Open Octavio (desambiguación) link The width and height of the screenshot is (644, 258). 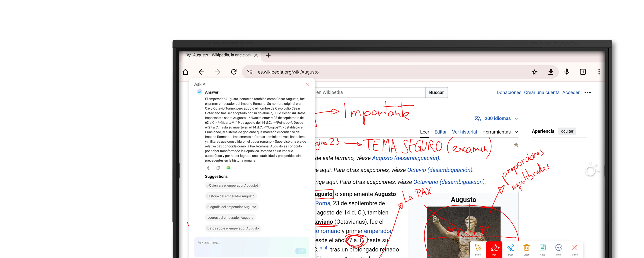(x=440, y=170)
